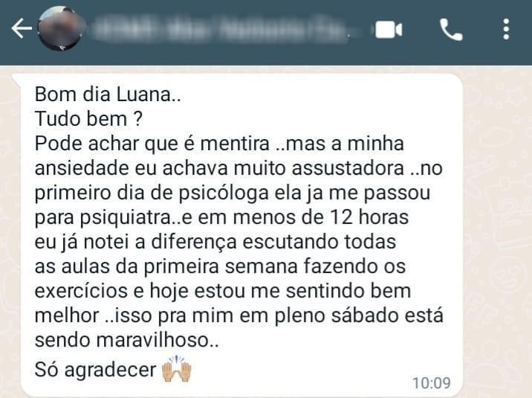Open the blurred contact profile picture
The image size is (532, 398).
(x=59, y=28)
